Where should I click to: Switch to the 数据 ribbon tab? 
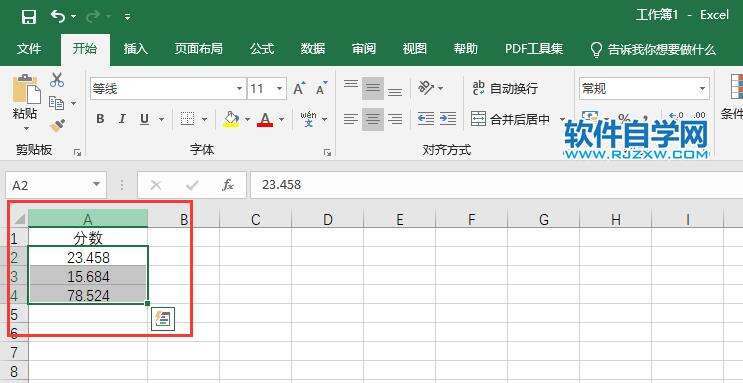pos(313,49)
